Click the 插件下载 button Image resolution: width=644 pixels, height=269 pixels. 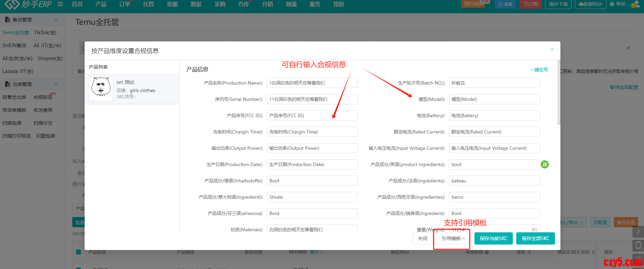click(x=558, y=4)
